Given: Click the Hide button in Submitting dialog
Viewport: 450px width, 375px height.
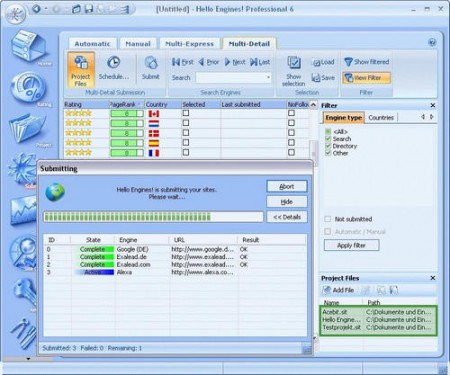Looking at the screenshot, I should pos(287,202).
